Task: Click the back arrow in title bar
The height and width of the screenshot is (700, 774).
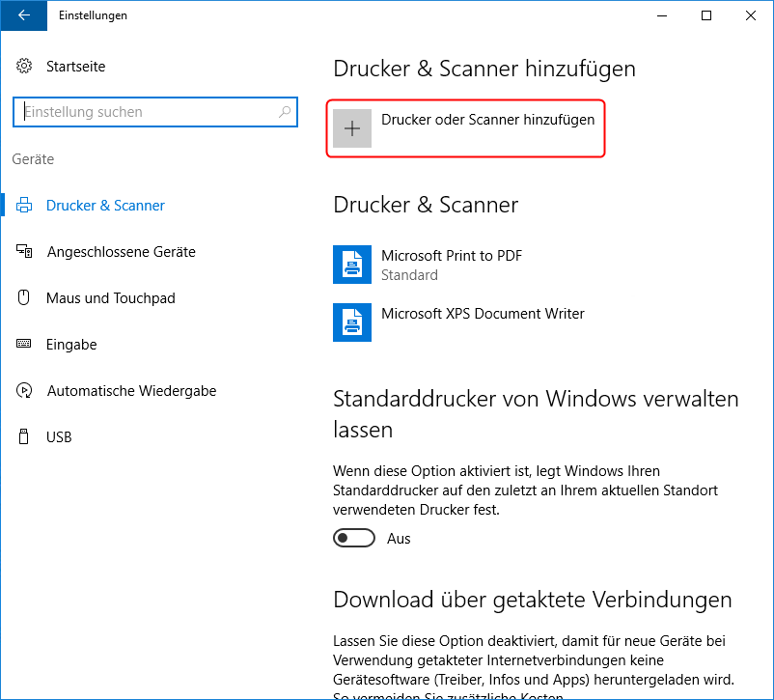Action: [x=23, y=15]
